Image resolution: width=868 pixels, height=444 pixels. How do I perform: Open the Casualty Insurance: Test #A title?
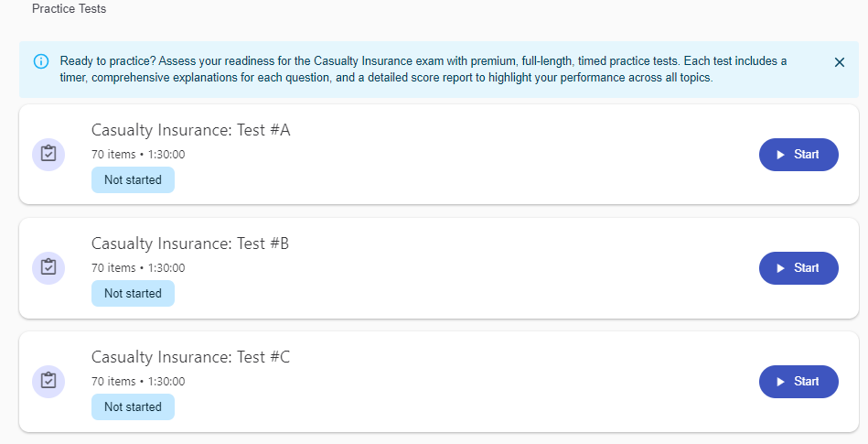point(190,130)
